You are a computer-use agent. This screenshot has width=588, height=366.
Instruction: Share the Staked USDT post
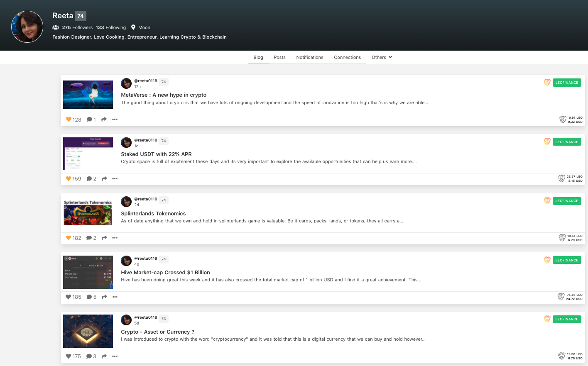[x=104, y=179]
